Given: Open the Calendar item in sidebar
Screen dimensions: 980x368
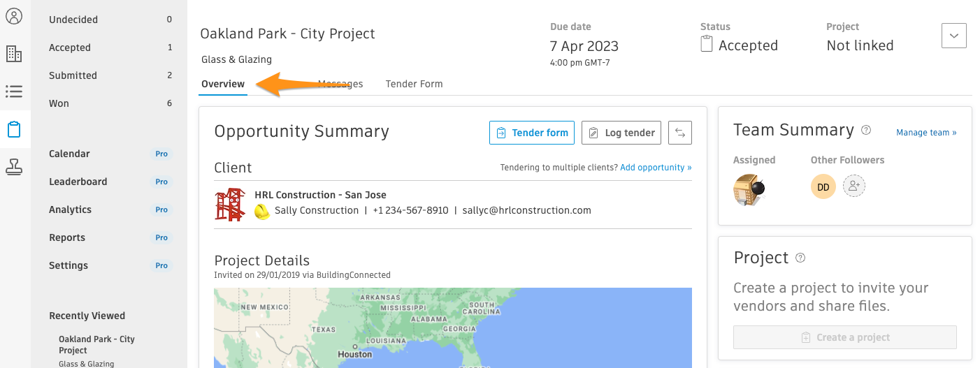Looking at the screenshot, I should pos(69,154).
